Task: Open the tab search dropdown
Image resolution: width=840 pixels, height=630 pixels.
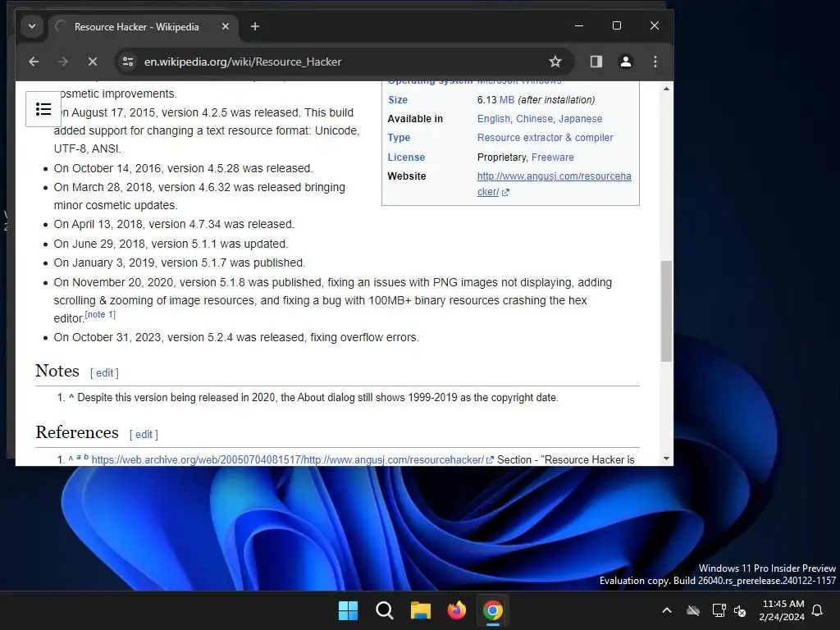Action: click(32, 26)
